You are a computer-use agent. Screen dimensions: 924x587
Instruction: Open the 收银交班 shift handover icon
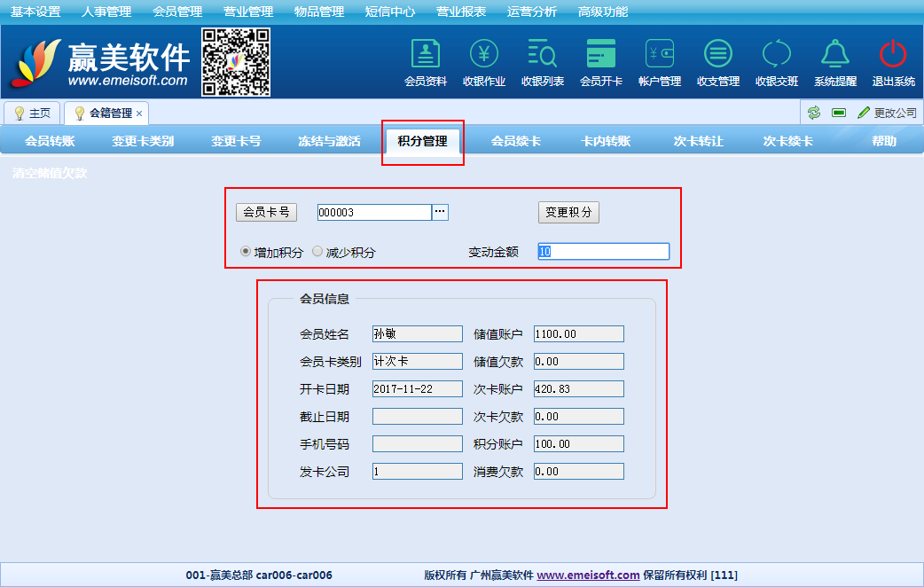click(777, 55)
